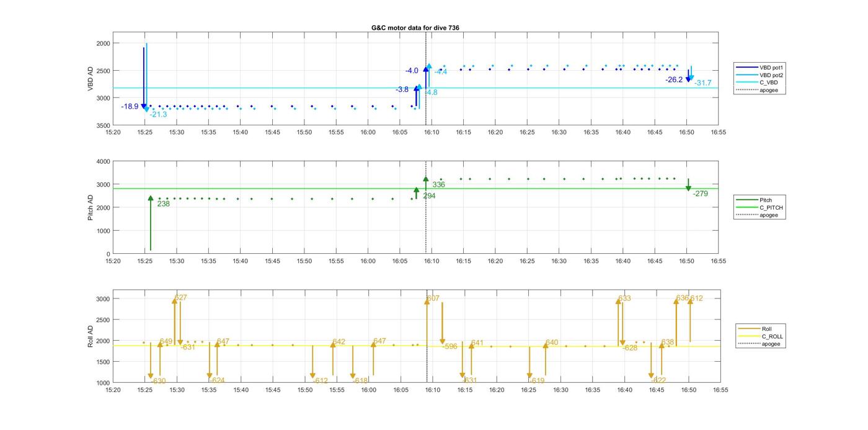The width and height of the screenshot is (868, 430).
Task: Click the '-618' roll data label
Action: pyautogui.click(x=360, y=381)
